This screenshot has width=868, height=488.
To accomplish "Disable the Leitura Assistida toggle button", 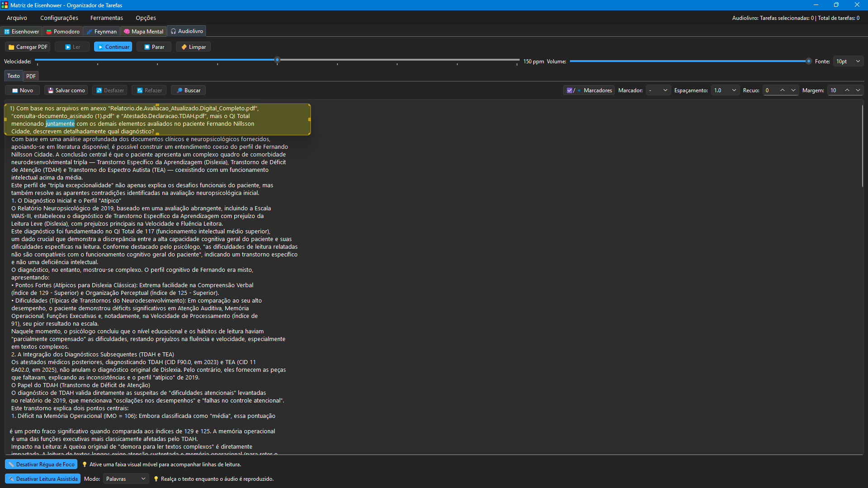I will point(43,479).
